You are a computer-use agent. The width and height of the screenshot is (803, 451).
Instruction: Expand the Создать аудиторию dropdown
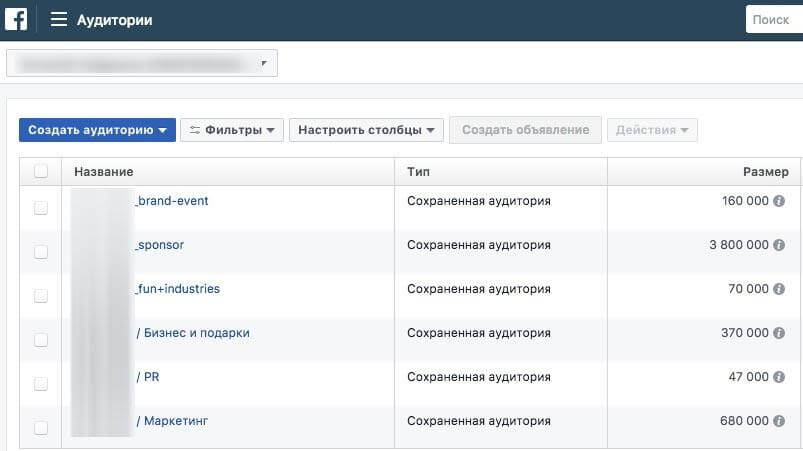97,130
